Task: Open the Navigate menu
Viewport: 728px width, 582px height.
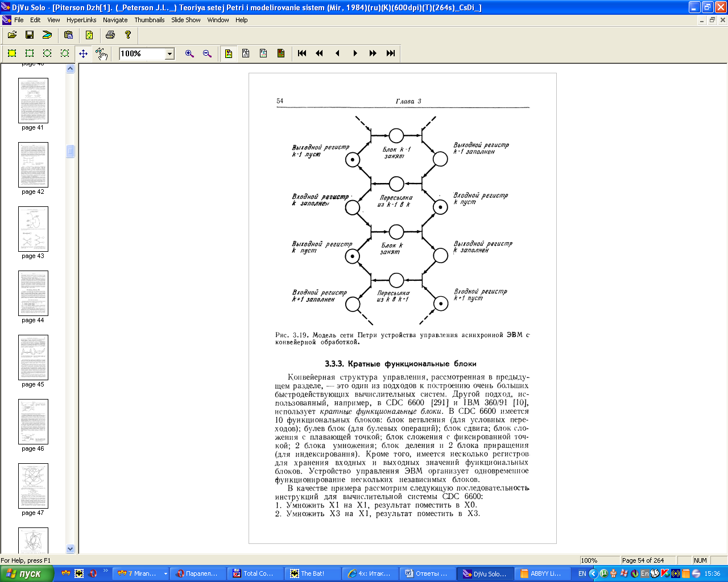Action: point(115,20)
